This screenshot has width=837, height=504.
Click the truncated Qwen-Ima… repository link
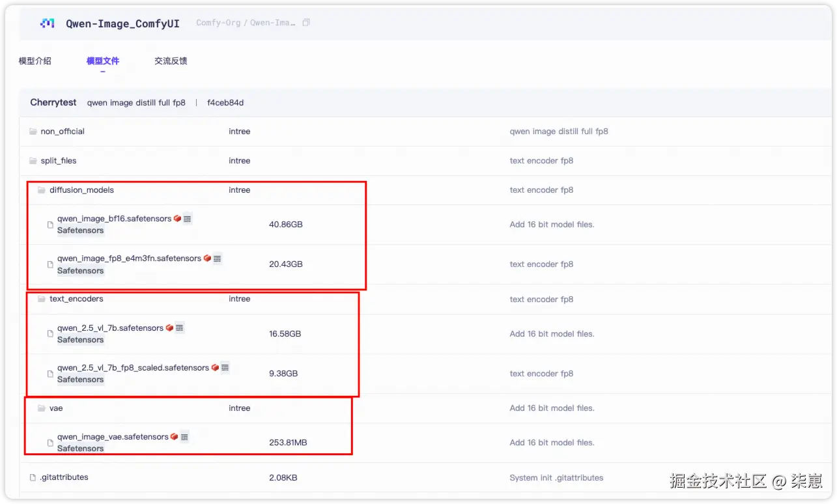[x=272, y=23]
